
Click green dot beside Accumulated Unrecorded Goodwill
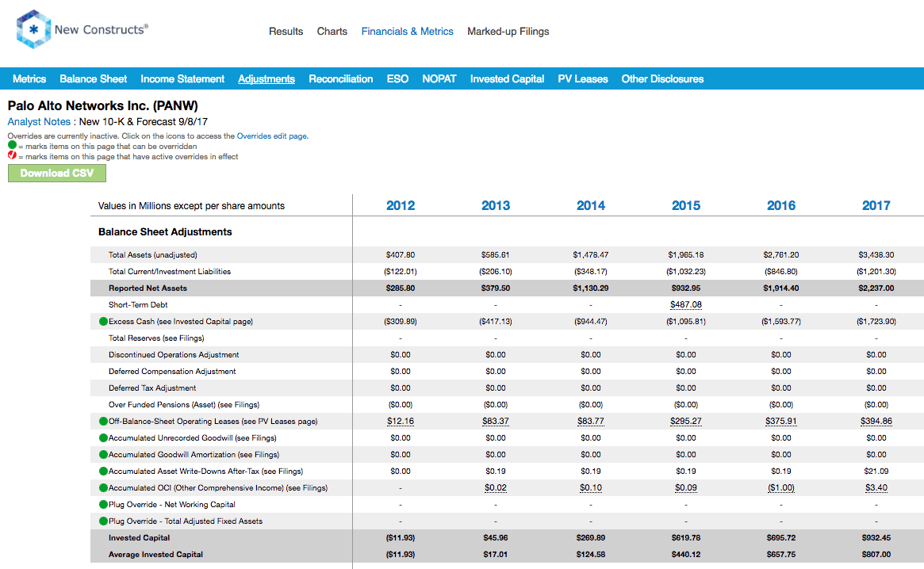click(x=103, y=437)
